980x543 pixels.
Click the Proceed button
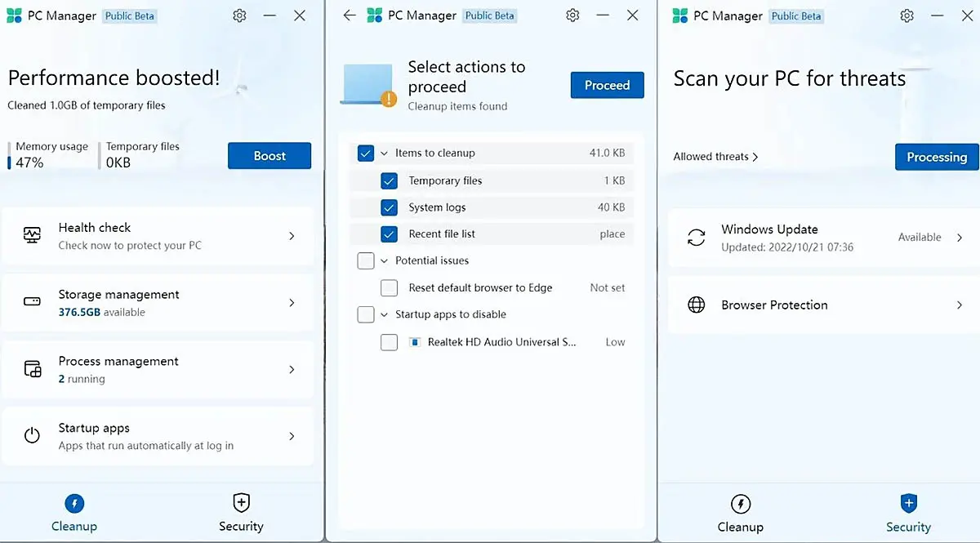click(x=607, y=85)
